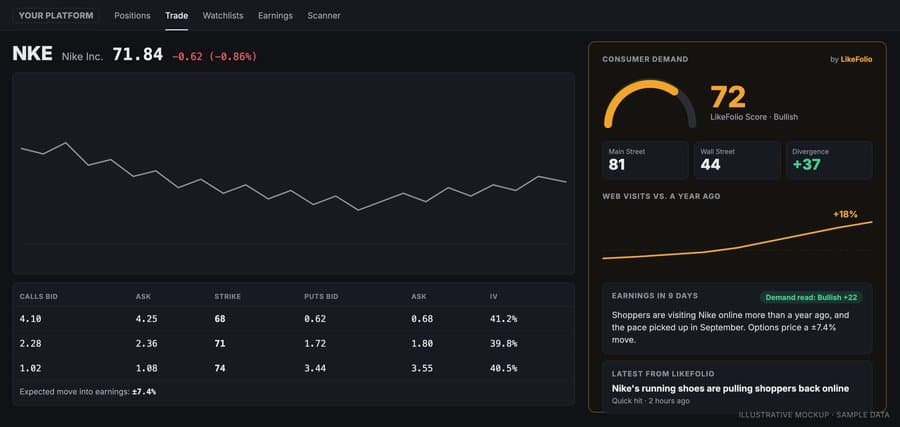Click the CONSUMER DEMAND heading
900x427 pixels.
coord(645,59)
